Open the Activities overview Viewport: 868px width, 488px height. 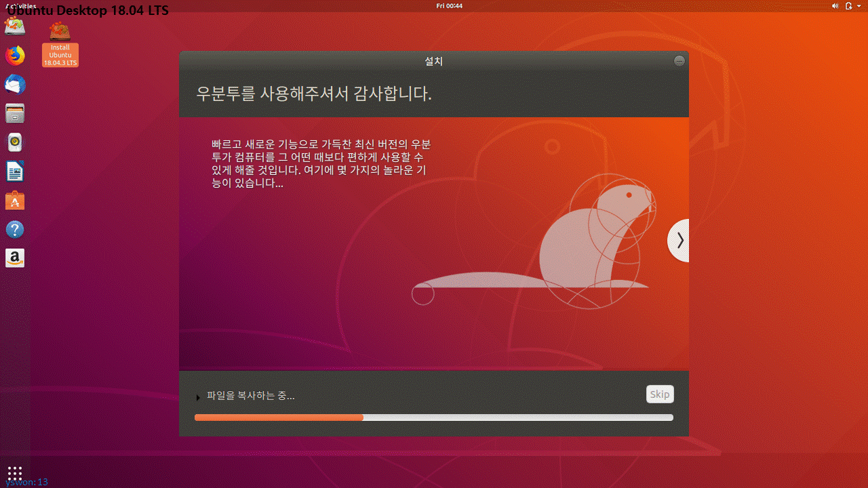[x=20, y=5]
